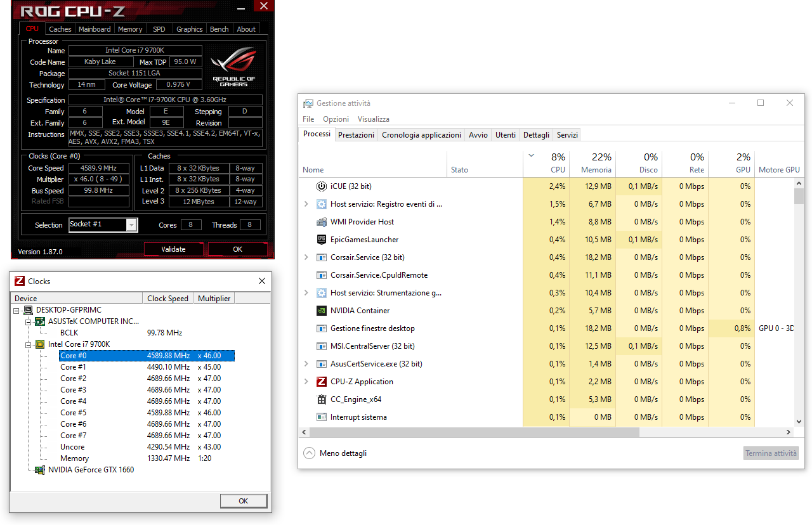This screenshot has width=812, height=525.
Task: Click the CC_Engine_x64 process icon
Action: click(322, 399)
